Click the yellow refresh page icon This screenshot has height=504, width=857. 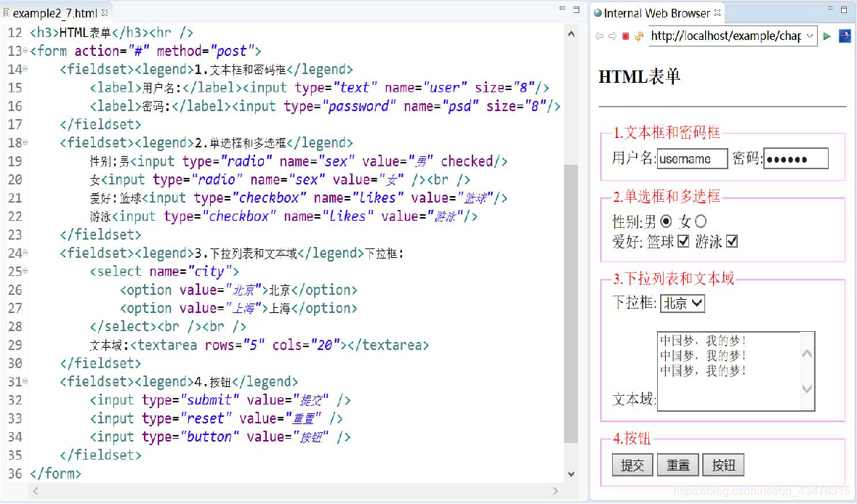[x=639, y=36]
